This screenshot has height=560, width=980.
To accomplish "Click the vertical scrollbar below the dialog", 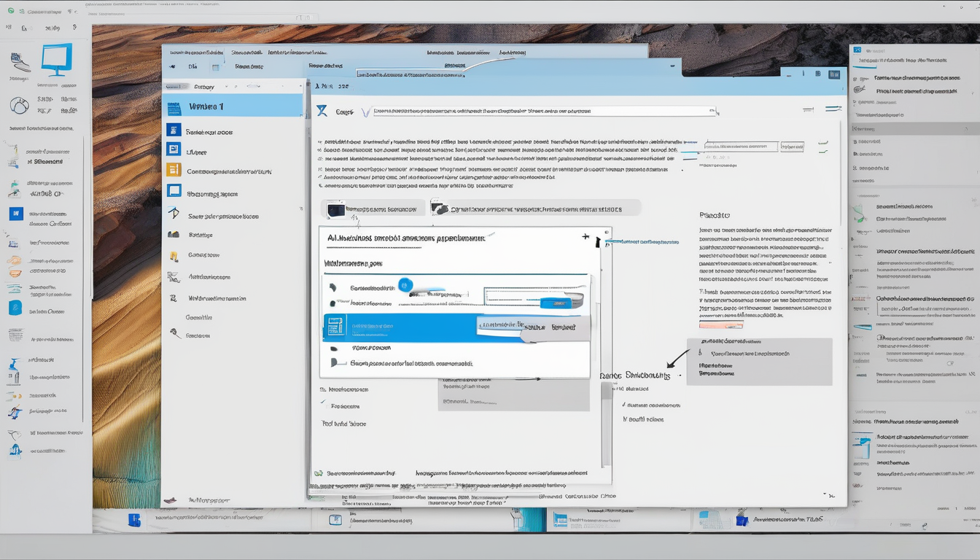I will coord(605,423).
